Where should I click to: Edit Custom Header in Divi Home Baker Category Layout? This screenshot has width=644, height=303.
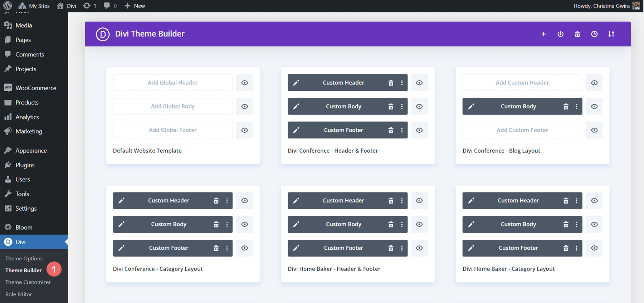pyautogui.click(x=471, y=201)
